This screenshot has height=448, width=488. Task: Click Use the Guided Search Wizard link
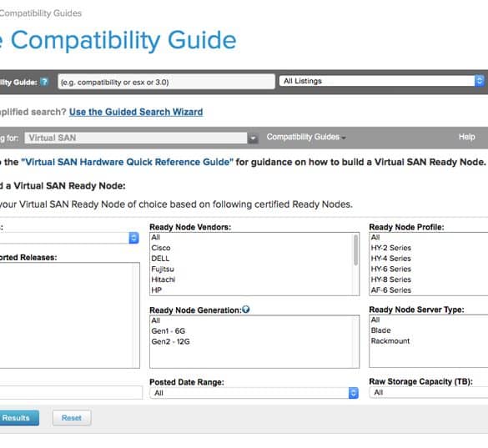[136, 112]
